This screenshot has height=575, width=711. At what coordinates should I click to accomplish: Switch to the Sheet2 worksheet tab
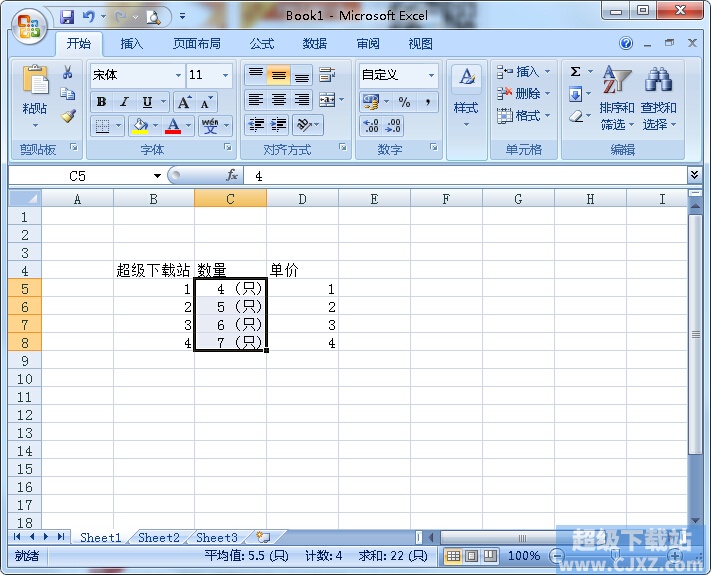tap(159, 538)
